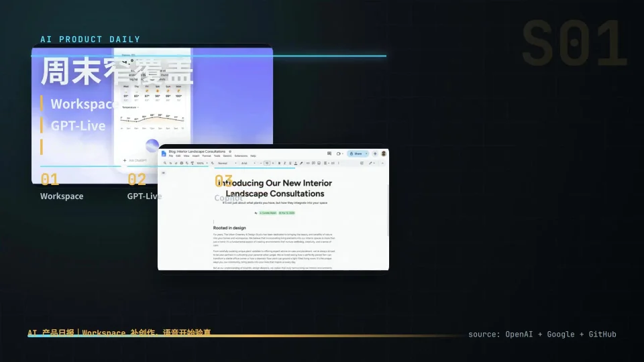Open the 100% zoom dropdown
This screenshot has width=644, height=362.
tap(202, 164)
